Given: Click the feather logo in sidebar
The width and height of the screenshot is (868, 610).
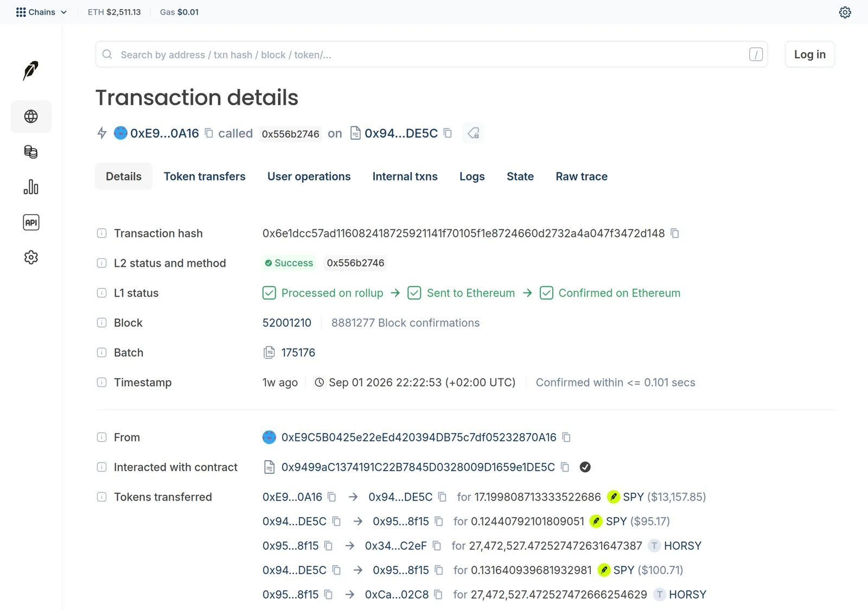Looking at the screenshot, I should pos(31,70).
